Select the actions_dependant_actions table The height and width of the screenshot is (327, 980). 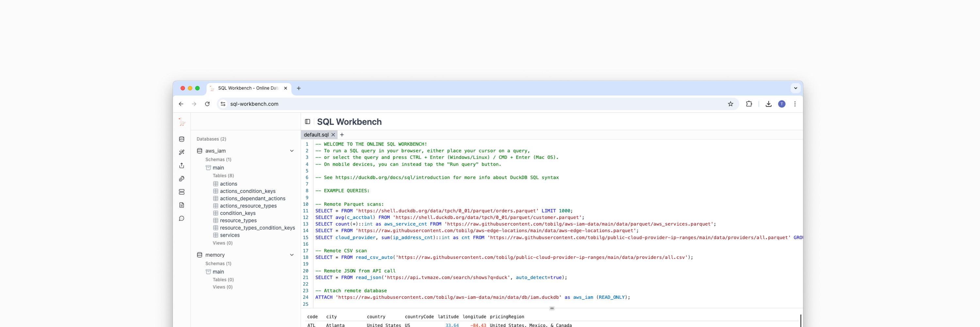(x=253, y=198)
